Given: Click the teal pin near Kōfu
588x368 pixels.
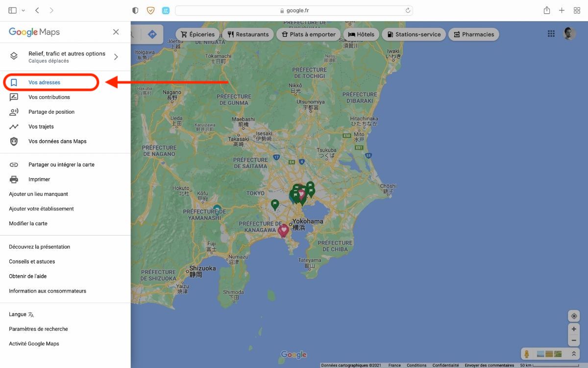Looking at the screenshot, I should click(x=217, y=210).
